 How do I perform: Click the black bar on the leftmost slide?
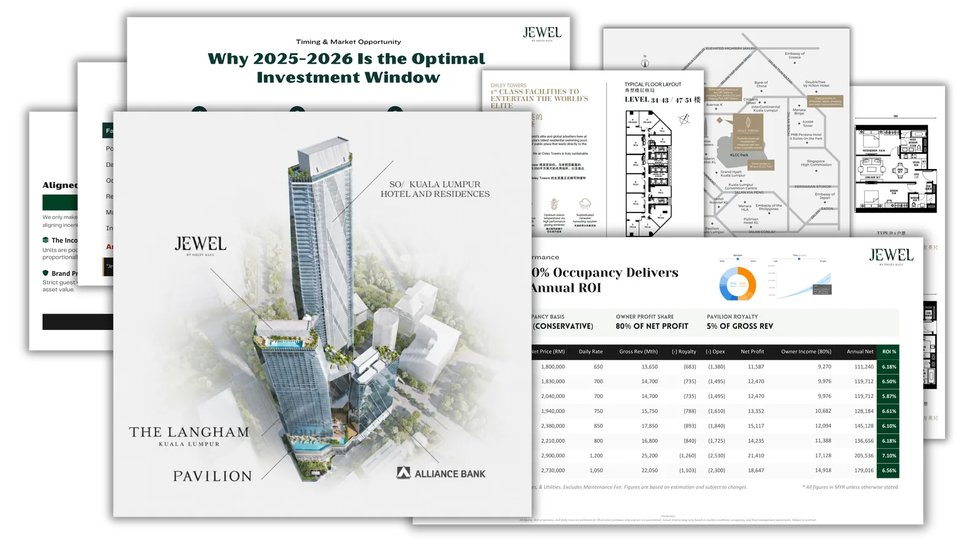(78, 322)
